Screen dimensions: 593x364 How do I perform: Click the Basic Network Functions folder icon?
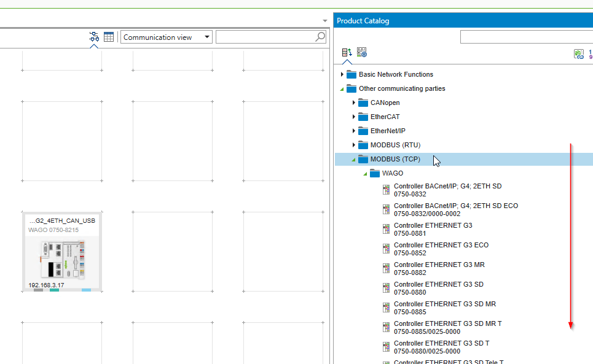pos(351,74)
